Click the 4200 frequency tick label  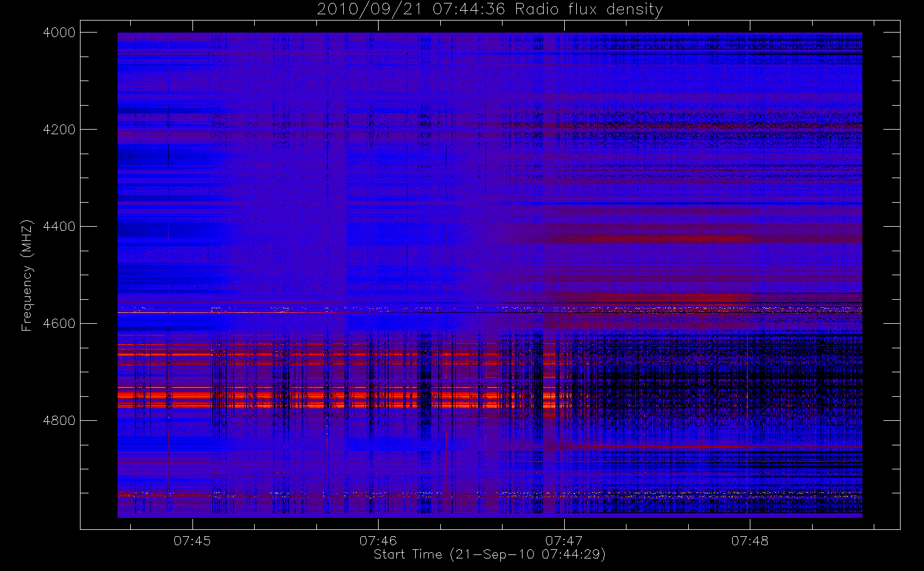tap(59, 130)
